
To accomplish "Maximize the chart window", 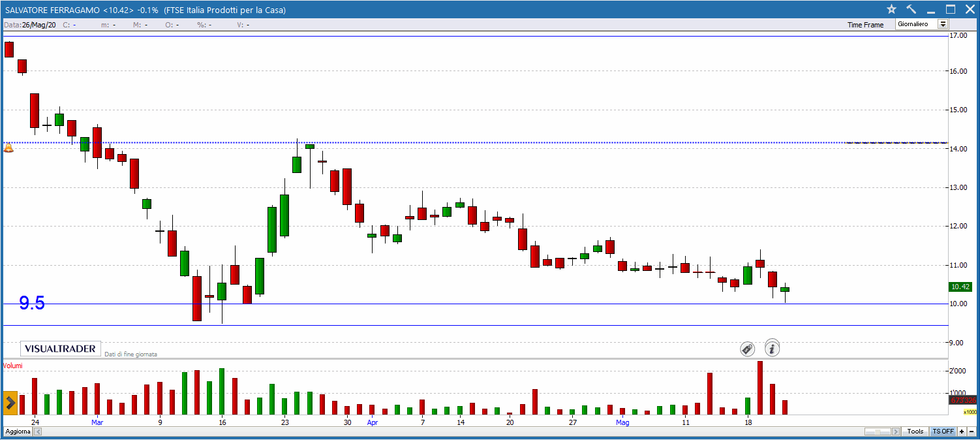I will 950,9.
